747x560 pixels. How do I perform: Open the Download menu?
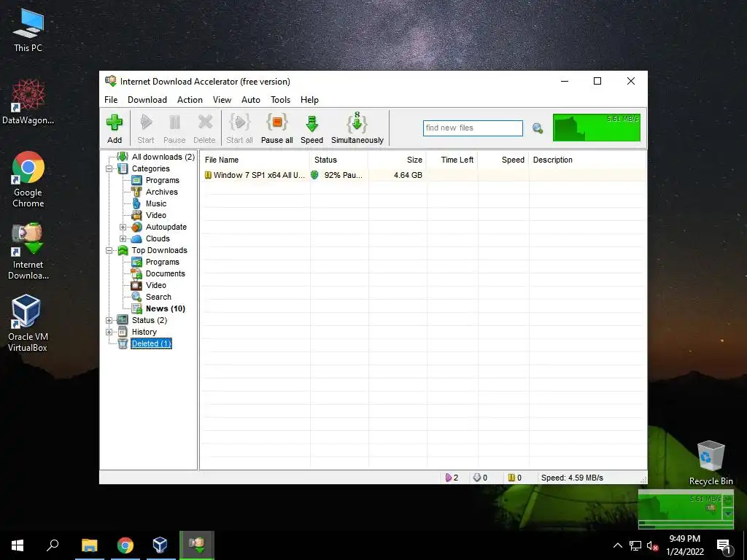147,99
